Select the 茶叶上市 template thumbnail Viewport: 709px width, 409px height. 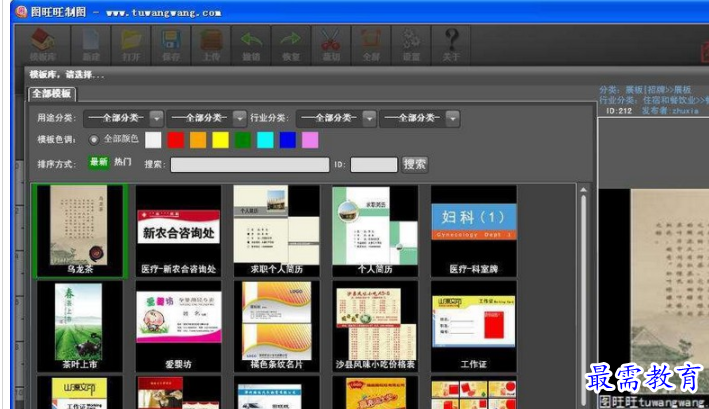(80, 326)
